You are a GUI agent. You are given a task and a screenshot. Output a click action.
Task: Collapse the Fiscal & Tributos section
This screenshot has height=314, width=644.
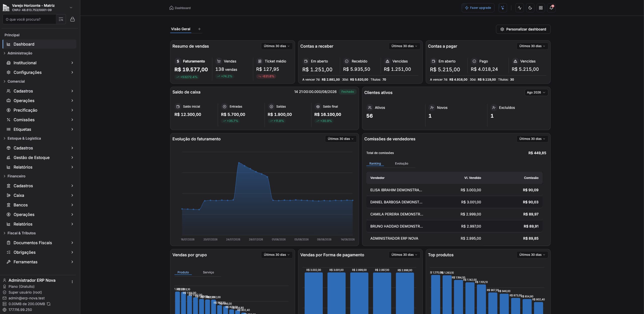(x=20, y=233)
